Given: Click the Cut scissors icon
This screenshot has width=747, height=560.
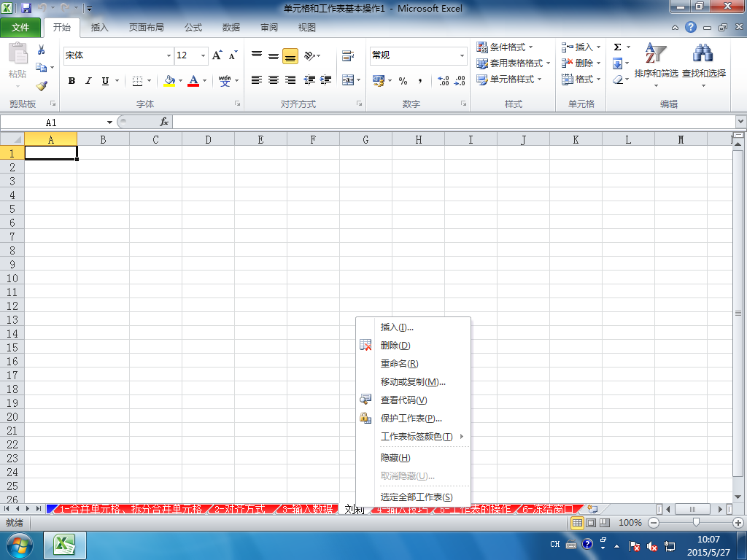Looking at the screenshot, I should point(42,50).
